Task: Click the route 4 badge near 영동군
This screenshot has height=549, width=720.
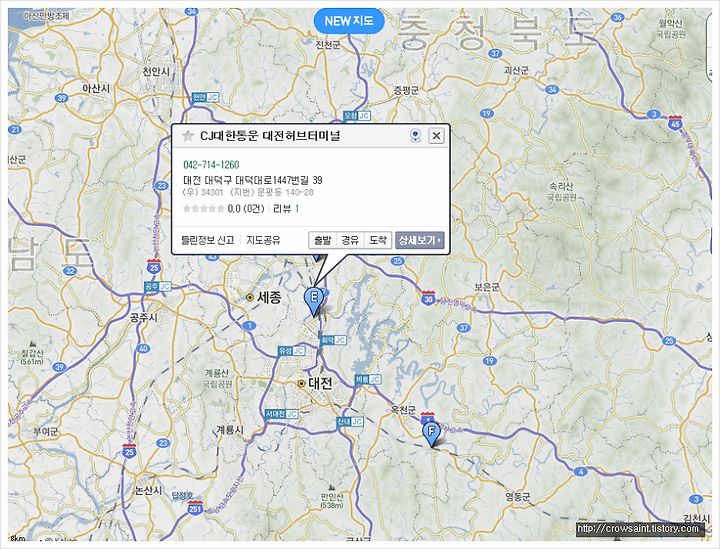Action: tap(581, 471)
